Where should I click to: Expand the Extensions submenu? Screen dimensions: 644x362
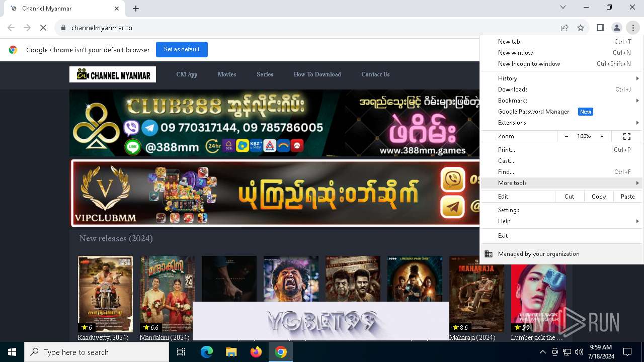tap(562, 123)
